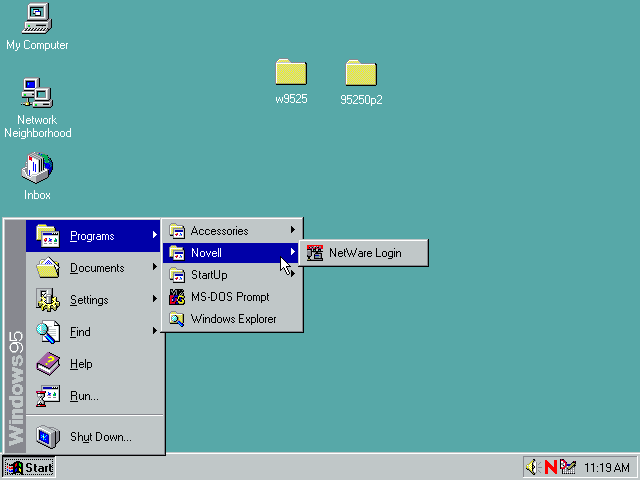This screenshot has width=640, height=480.
Task: Launch MS-DOS Prompt
Action: click(232, 297)
